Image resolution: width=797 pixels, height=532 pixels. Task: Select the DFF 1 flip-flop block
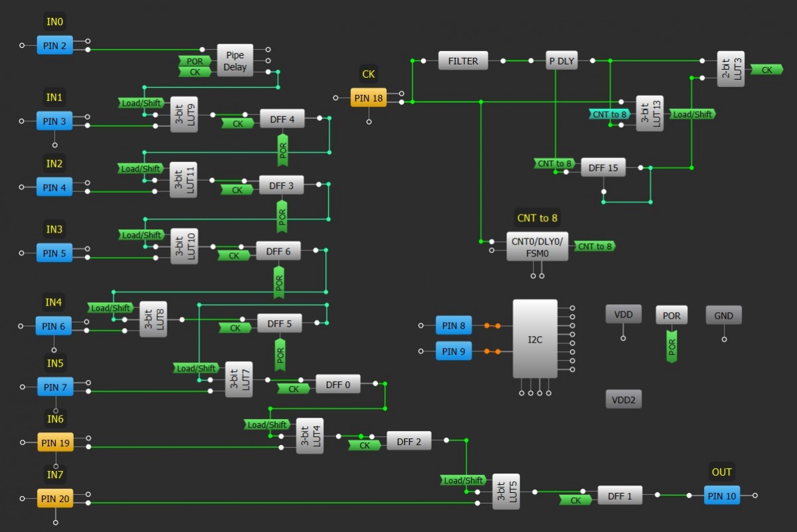click(620, 495)
